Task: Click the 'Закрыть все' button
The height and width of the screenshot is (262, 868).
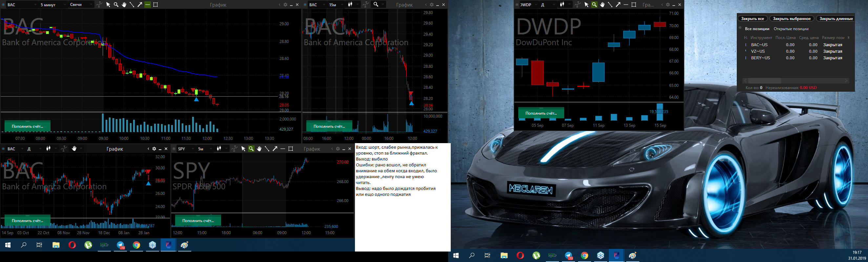Action: (x=753, y=19)
